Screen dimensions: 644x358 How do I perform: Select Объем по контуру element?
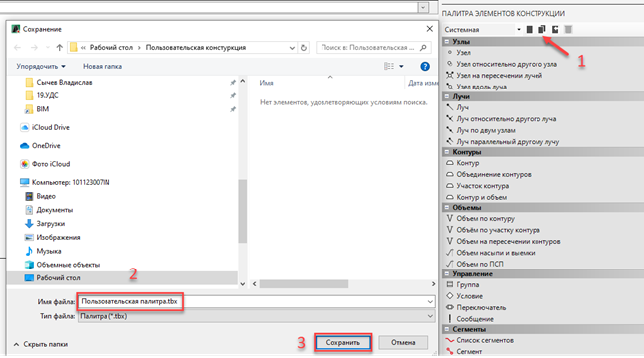[486, 219]
